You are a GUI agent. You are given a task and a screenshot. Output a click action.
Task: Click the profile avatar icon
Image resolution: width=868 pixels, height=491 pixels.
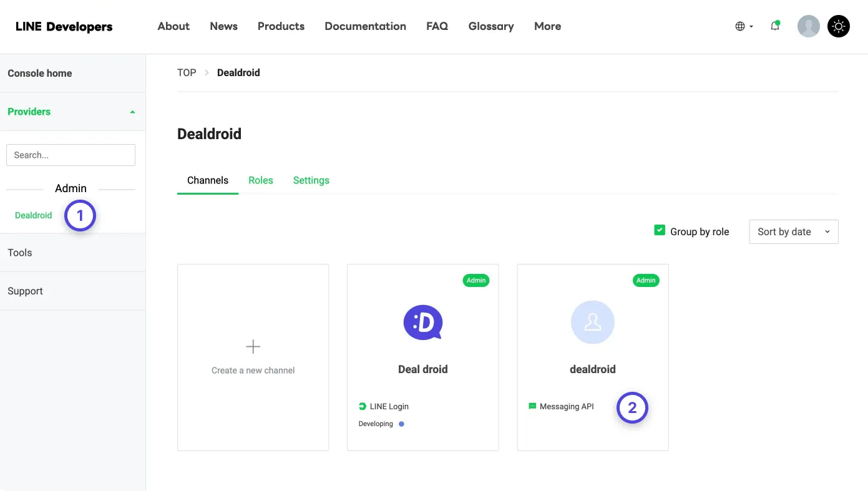[809, 26]
